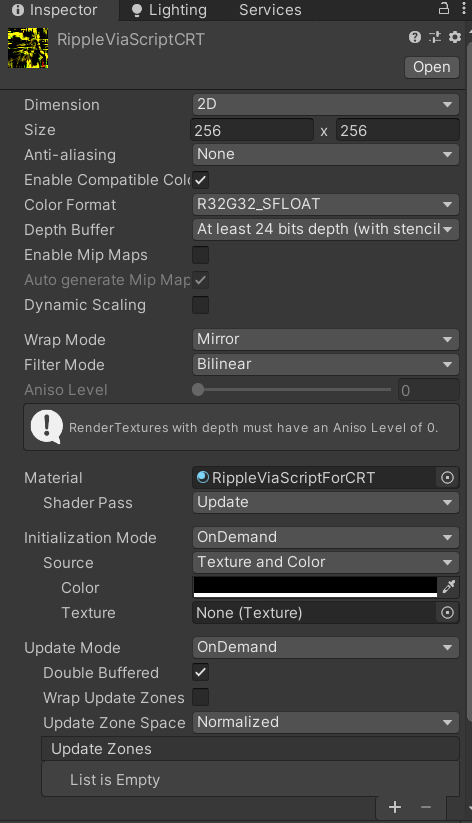Enable Mip Maps checkbox
Viewport: 472px width, 823px height.
tap(201, 255)
